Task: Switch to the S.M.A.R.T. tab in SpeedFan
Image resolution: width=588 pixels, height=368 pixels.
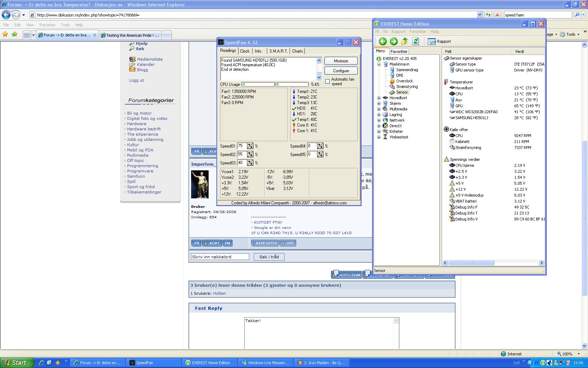Action: pos(278,51)
